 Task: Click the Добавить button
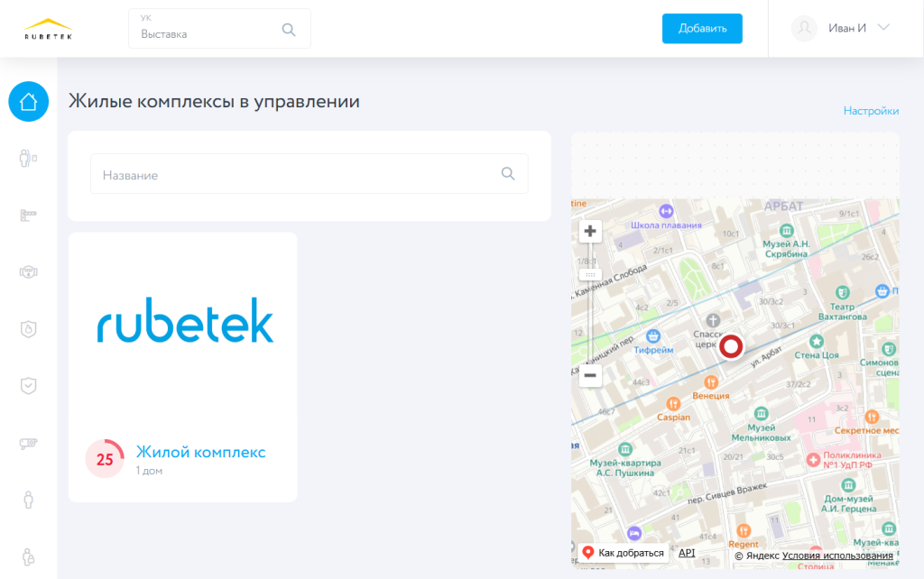[x=702, y=28]
